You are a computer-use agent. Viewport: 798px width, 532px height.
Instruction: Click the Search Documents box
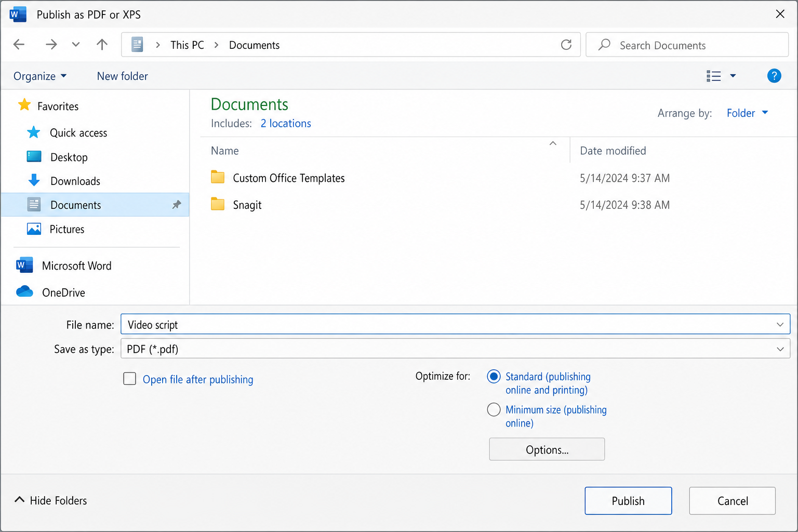click(687, 45)
